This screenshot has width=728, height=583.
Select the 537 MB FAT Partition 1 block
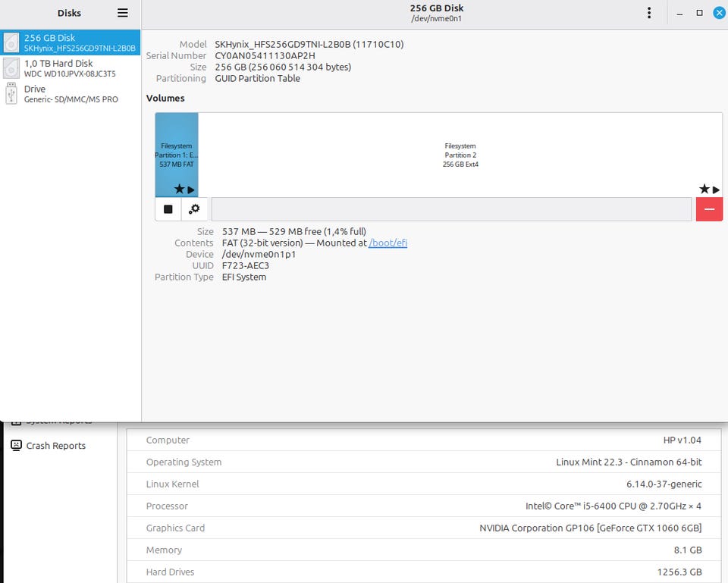[x=177, y=155]
